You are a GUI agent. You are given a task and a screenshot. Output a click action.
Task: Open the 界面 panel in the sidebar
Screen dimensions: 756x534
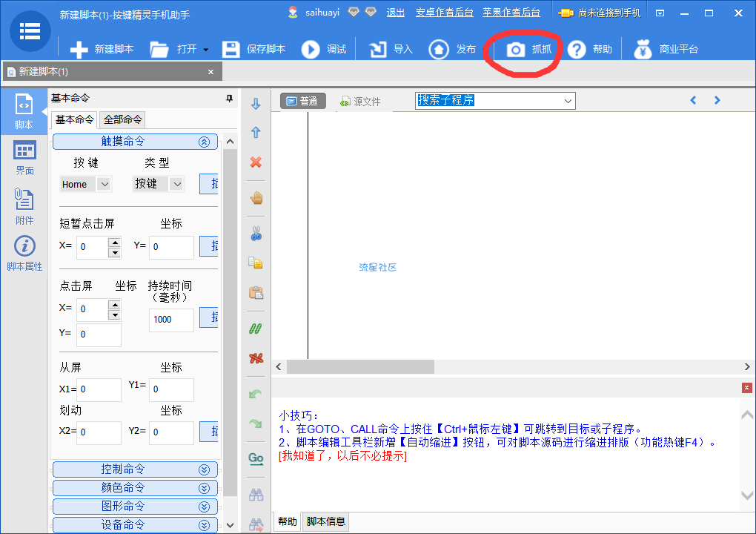click(x=24, y=158)
